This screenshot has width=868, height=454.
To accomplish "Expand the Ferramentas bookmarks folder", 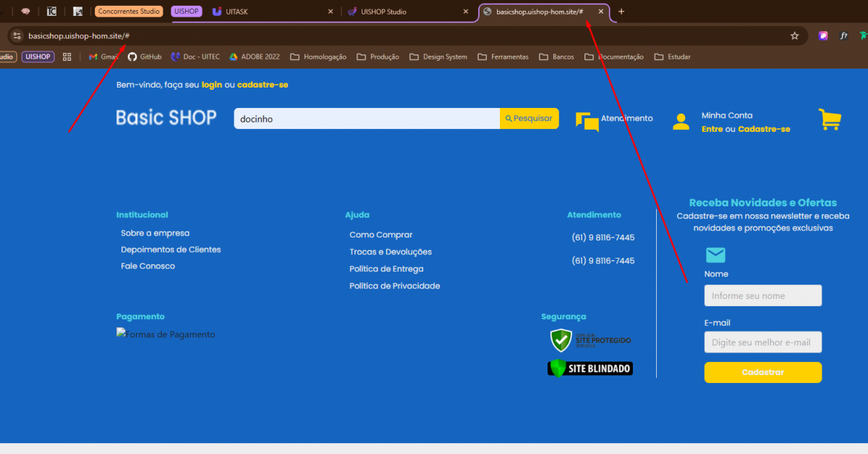I will (x=503, y=56).
